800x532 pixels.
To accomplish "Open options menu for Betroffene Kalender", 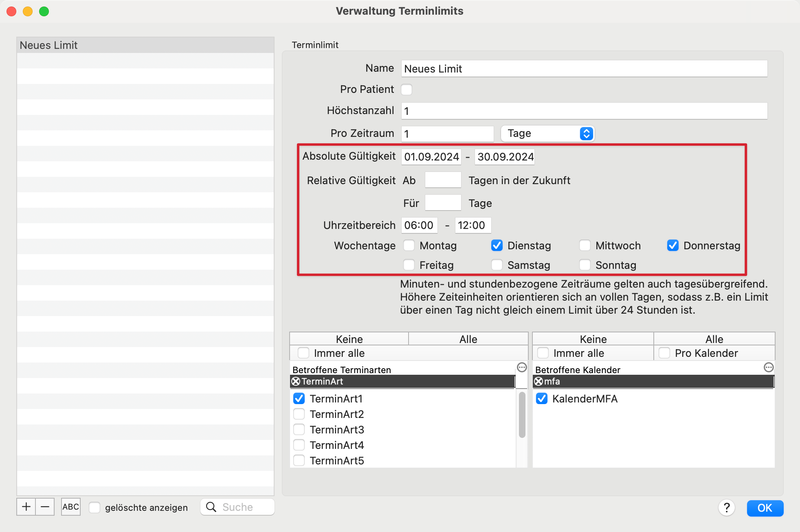I will pos(769,367).
